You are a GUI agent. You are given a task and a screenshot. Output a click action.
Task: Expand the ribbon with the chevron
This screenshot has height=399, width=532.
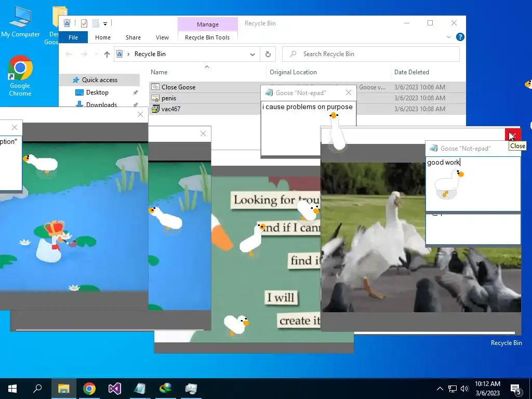[448, 37]
